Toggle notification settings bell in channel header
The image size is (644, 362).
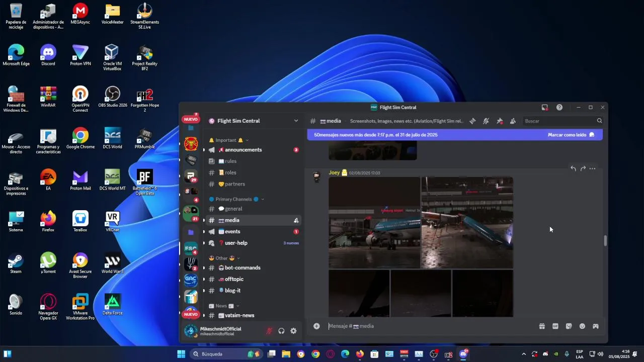click(486, 121)
